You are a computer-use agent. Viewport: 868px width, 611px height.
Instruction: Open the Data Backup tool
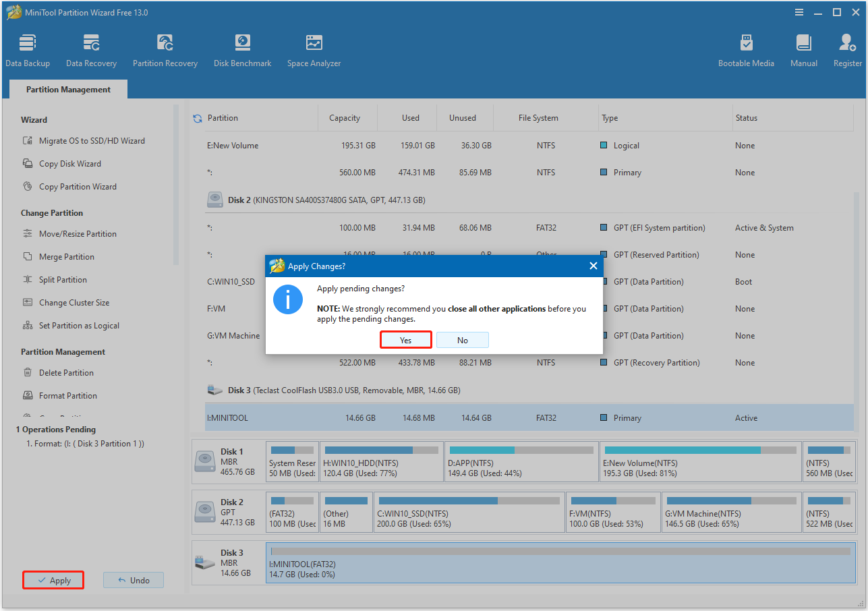click(27, 49)
